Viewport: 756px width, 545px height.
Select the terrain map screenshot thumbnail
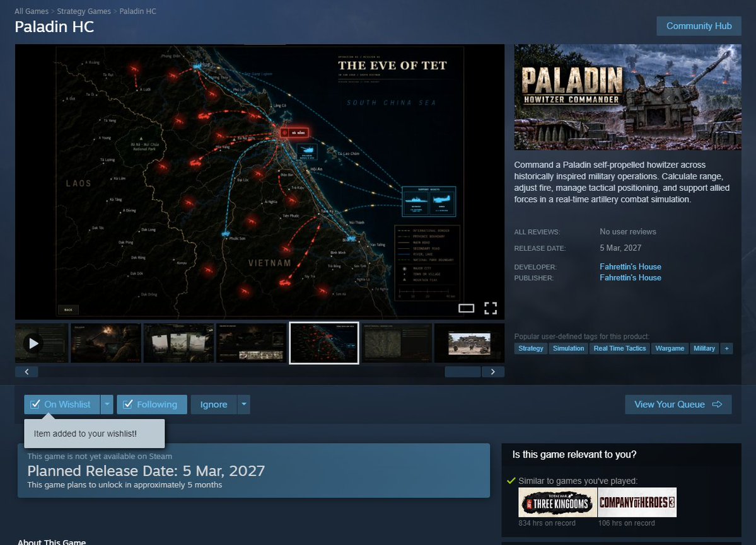(397, 343)
